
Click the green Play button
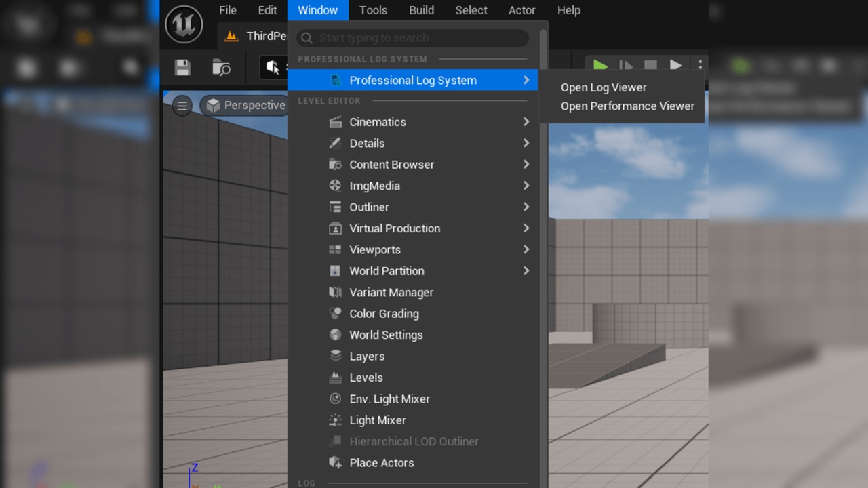[x=600, y=66]
